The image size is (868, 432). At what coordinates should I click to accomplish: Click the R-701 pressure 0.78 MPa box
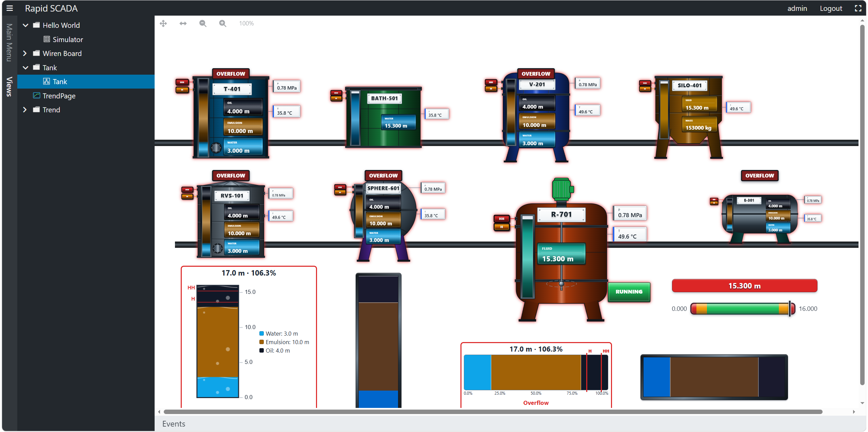(630, 213)
